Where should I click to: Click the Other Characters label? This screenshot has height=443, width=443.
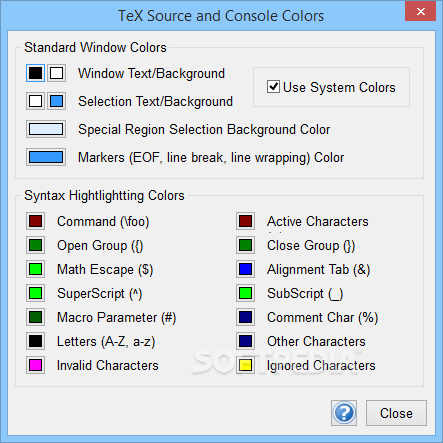pos(316,341)
